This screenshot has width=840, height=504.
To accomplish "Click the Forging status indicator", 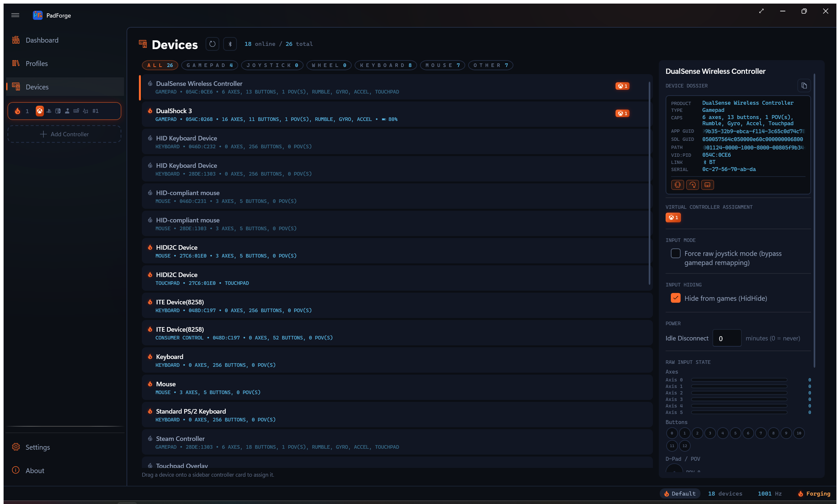I will pyautogui.click(x=814, y=494).
